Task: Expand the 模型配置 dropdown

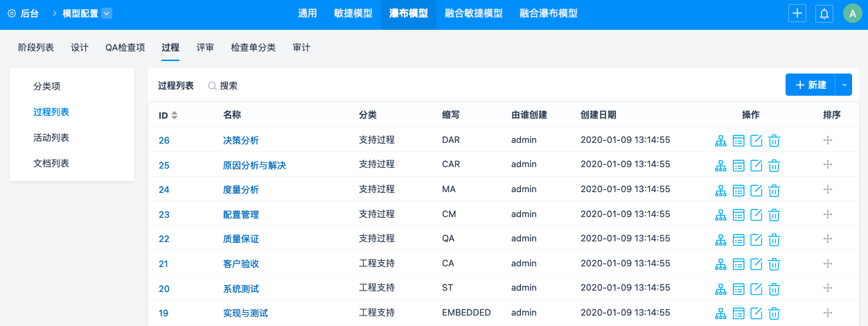Action: 106,13
